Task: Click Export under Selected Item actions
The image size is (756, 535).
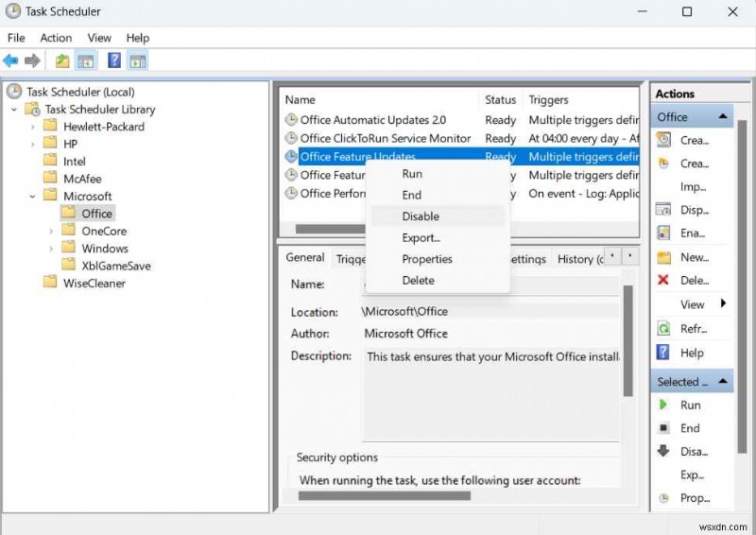Action: pos(693,475)
